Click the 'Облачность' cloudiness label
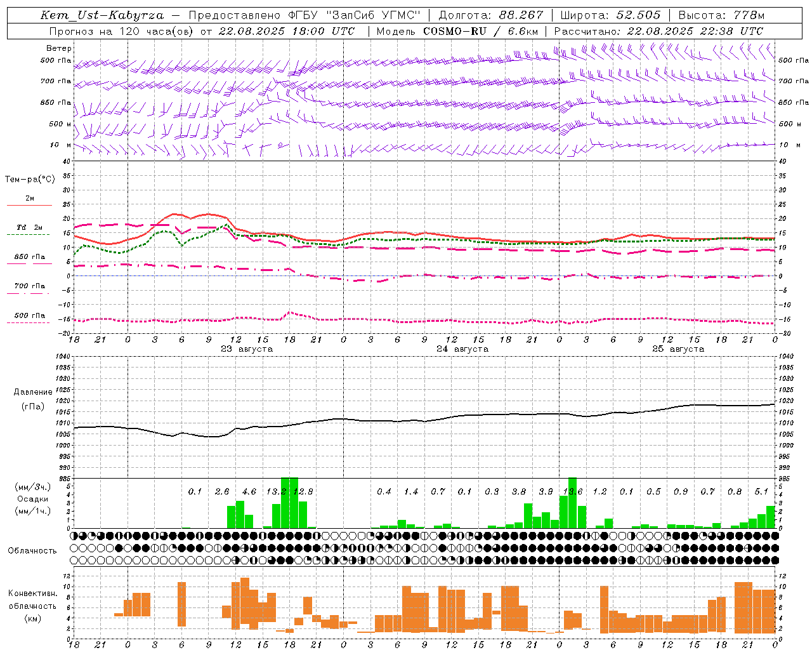This screenshot has height=650, width=812. click(x=32, y=551)
